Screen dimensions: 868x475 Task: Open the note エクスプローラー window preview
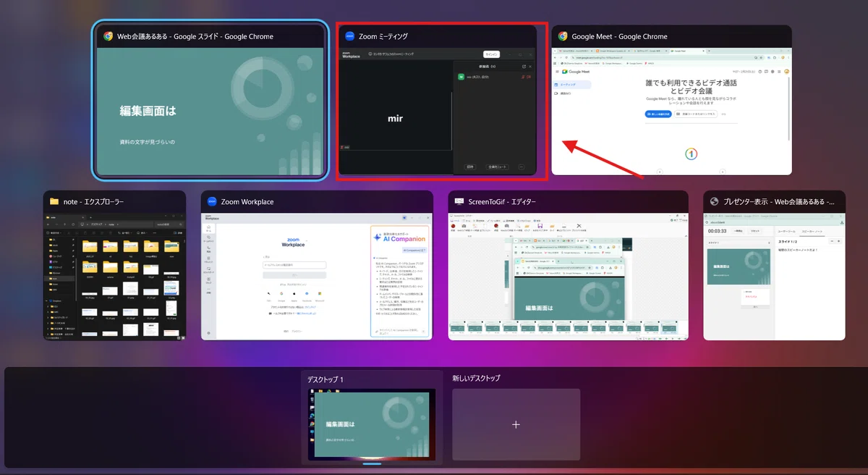tap(114, 277)
